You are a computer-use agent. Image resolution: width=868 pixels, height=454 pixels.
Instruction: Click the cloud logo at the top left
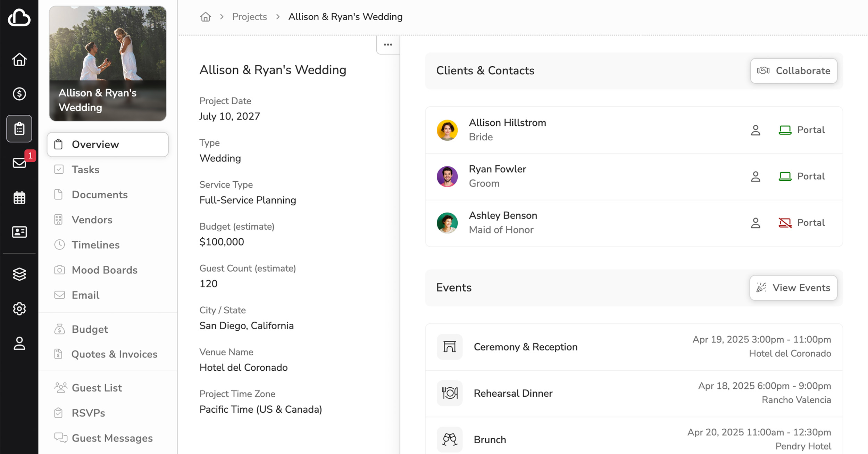point(19,17)
